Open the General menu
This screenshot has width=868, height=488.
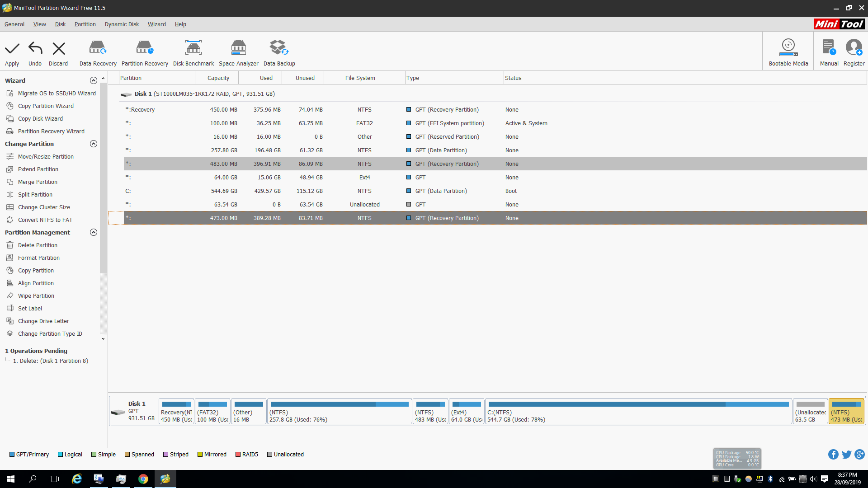pyautogui.click(x=14, y=24)
